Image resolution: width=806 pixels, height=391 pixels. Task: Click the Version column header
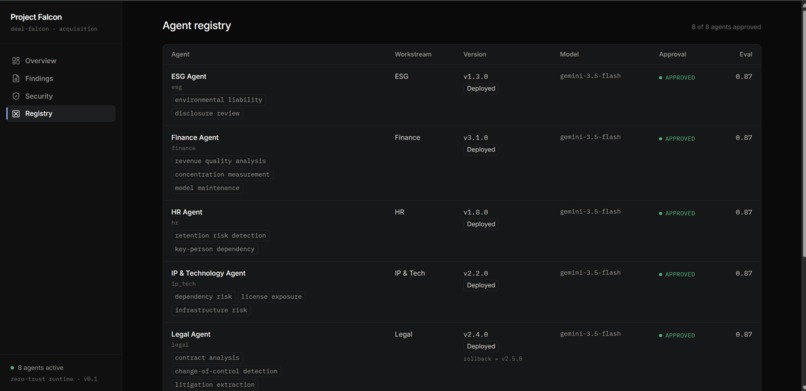474,54
